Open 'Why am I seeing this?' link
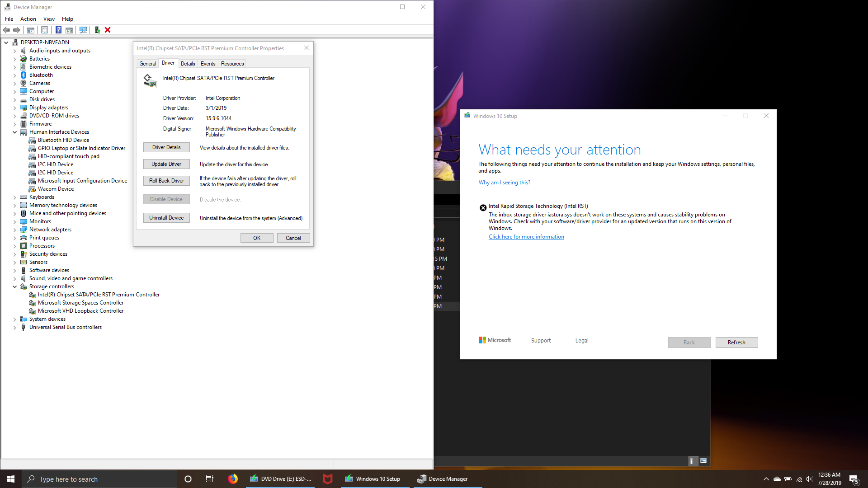Viewport: 868px width, 488px height. click(x=505, y=183)
